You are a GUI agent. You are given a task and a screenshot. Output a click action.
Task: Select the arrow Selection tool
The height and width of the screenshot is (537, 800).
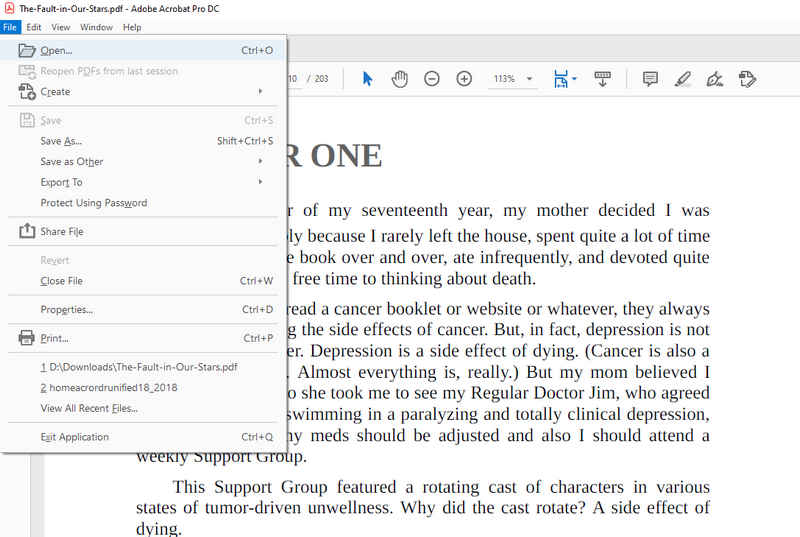(367, 79)
